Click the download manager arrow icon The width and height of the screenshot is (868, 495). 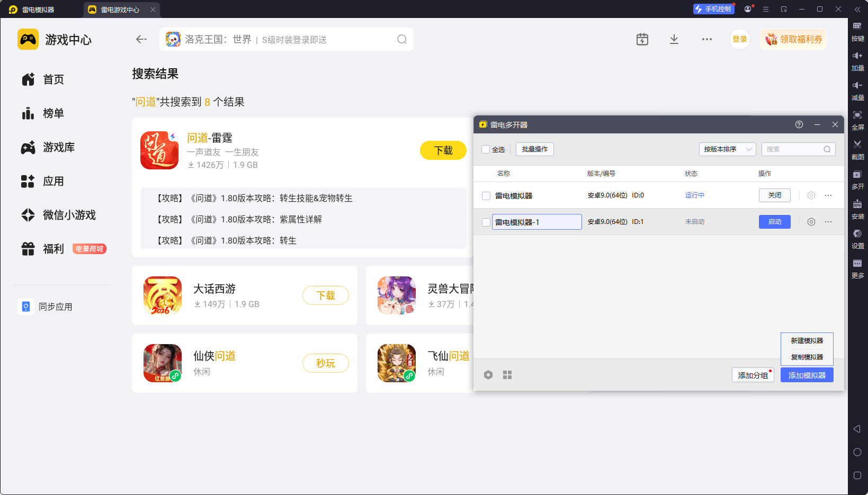(674, 39)
